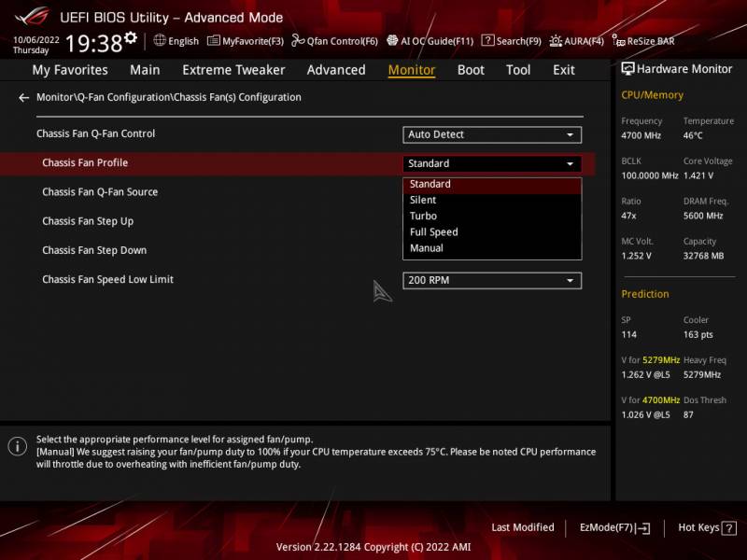Select Chassis Fan Q-Fan Control label
This screenshot has height=560, width=747.
click(96, 133)
